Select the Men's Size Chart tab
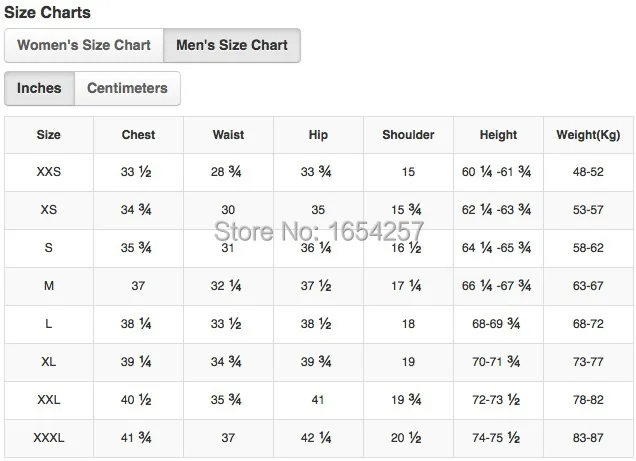636x461 pixels. coord(232,45)
